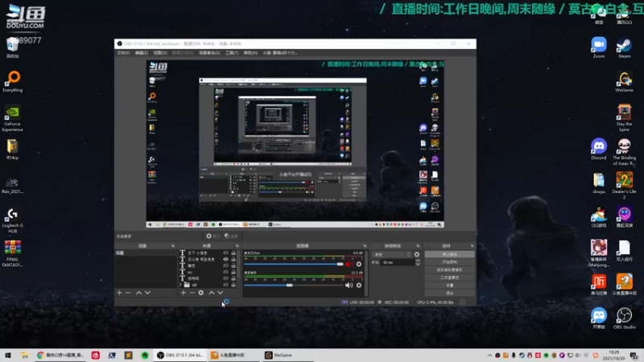Open transition properties gear icon
Screen dimensions: 644x362
[x=417, y=254]
